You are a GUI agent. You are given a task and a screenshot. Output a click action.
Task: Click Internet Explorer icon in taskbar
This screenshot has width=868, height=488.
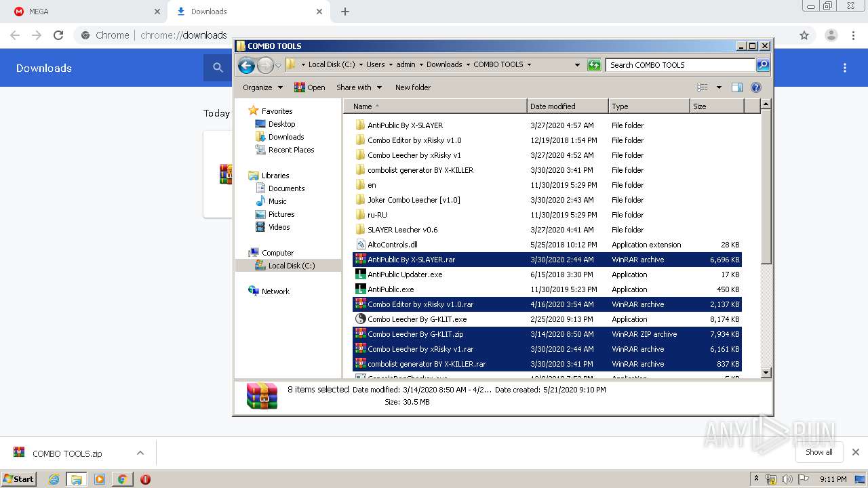(x=54, y=479)
